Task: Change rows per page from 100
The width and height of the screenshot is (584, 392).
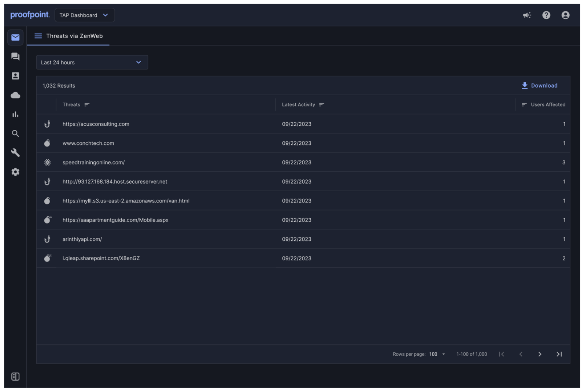Action: [437, 354]
